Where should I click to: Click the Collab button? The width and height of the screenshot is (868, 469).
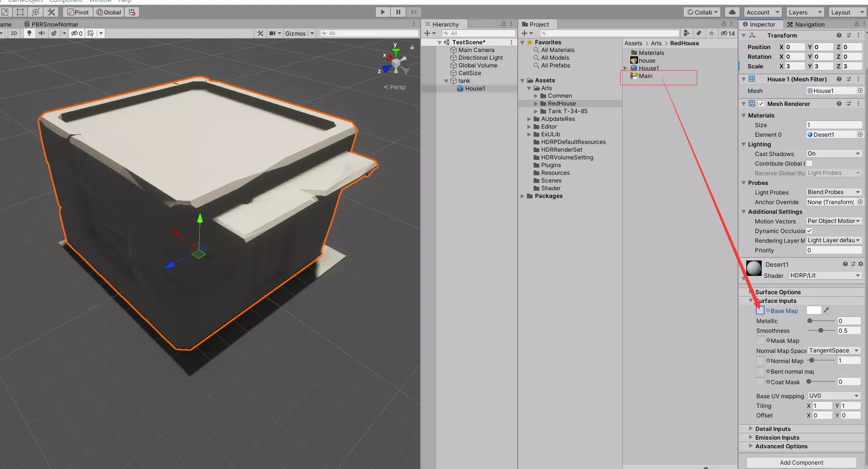702,12
